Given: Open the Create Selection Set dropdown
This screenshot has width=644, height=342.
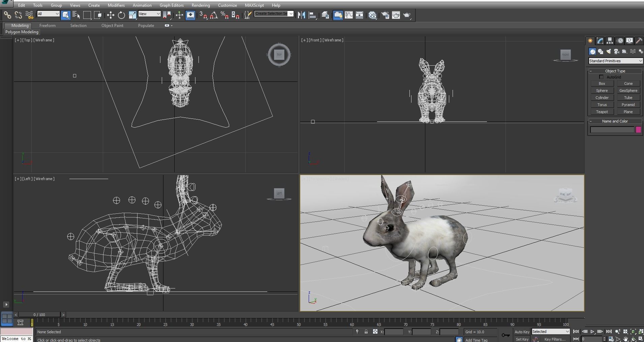Looking at the screenshot, I should tap(274, 13).
